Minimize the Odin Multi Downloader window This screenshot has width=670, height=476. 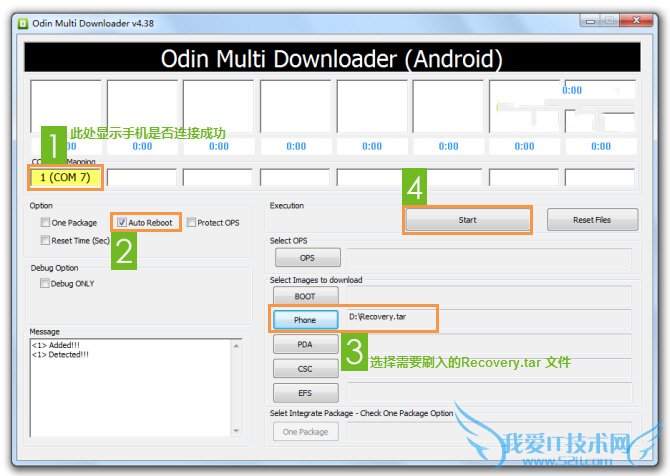click(591, 21)
